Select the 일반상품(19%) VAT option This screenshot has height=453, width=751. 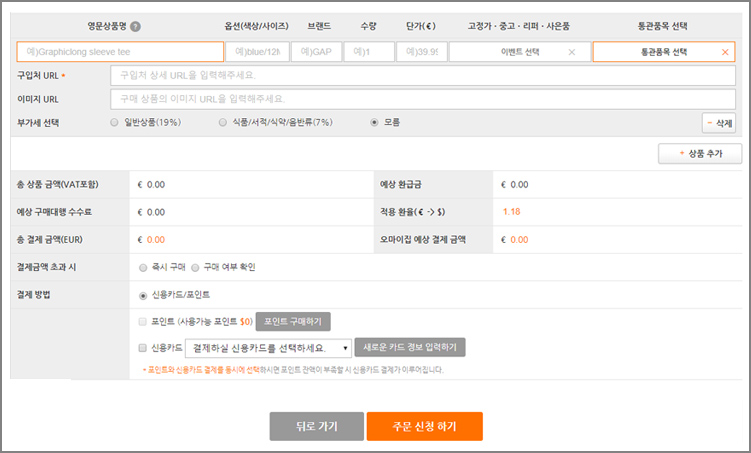point(115,123)
